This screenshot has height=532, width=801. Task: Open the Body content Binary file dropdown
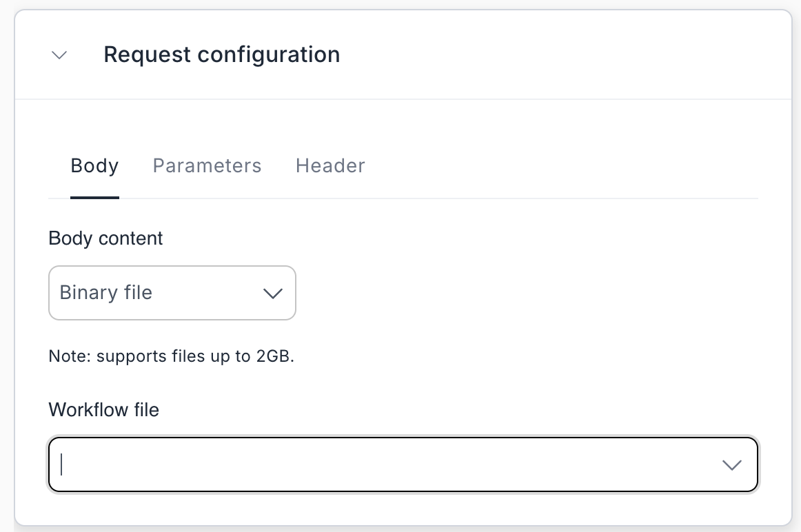tap(172, 293)
